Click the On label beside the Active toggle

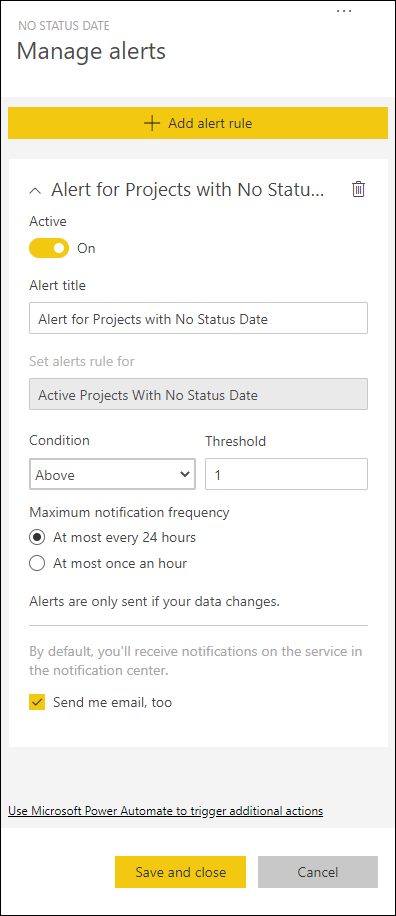tap(86, 248)
